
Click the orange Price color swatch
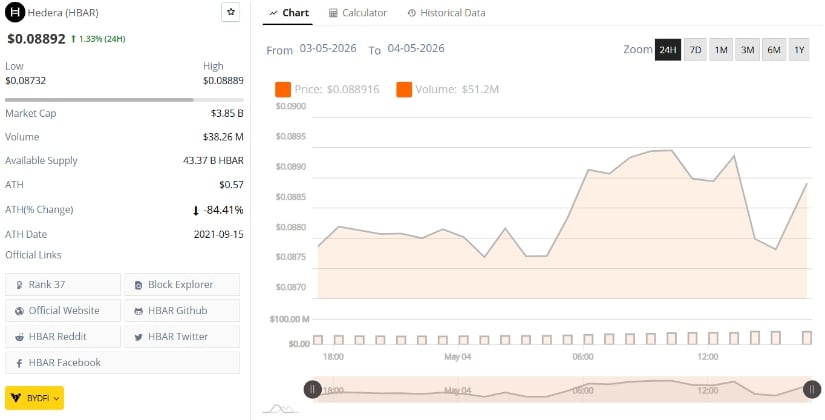click(283, 89)
